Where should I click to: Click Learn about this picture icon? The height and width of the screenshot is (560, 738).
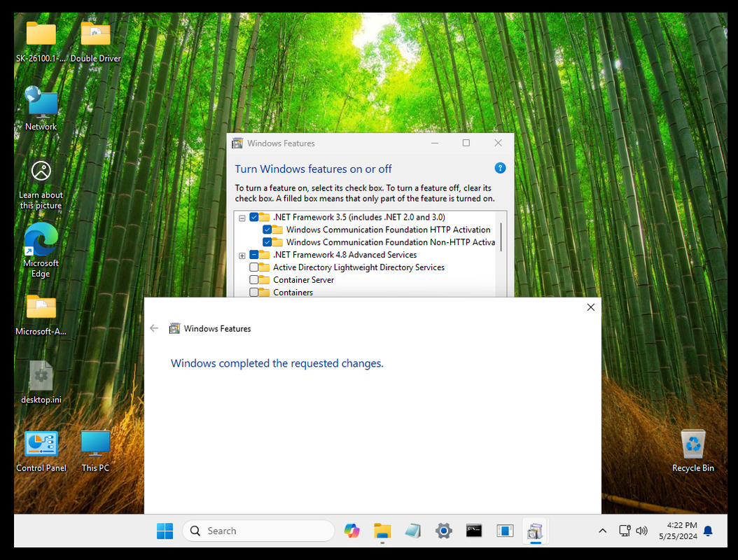(41, 185)
